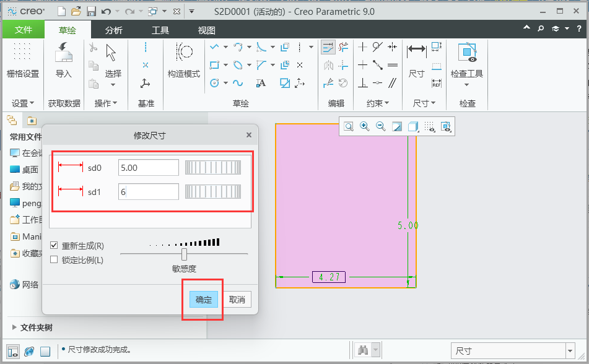Viewport: 589px width, 364px height.
Task: Open quick access toolbar customize arrow
Action: [191, 12]
